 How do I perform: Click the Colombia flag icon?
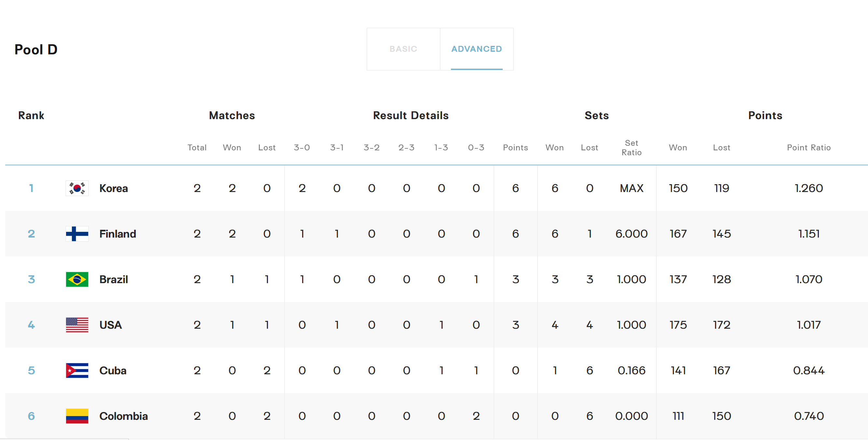coord(77,416)
